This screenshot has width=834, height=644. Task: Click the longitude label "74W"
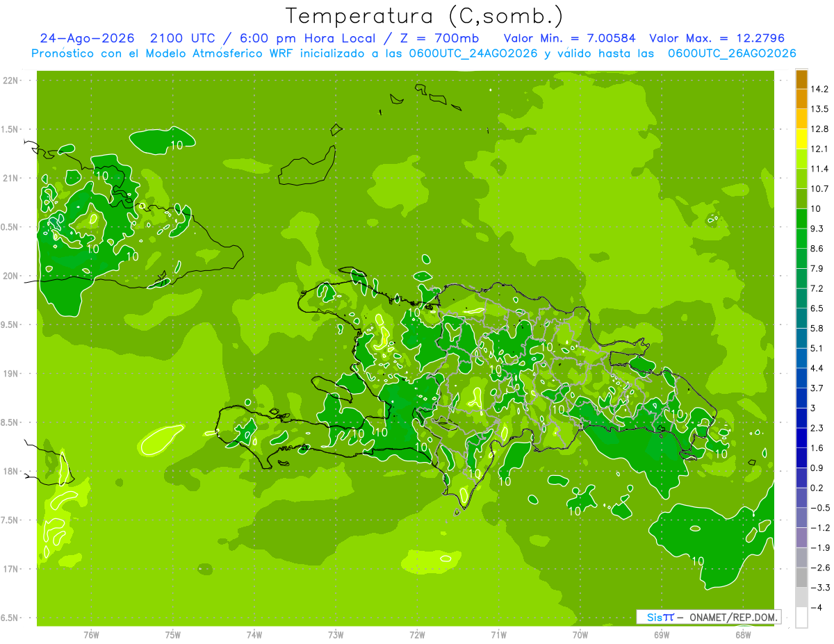click(x=254, y=634)
